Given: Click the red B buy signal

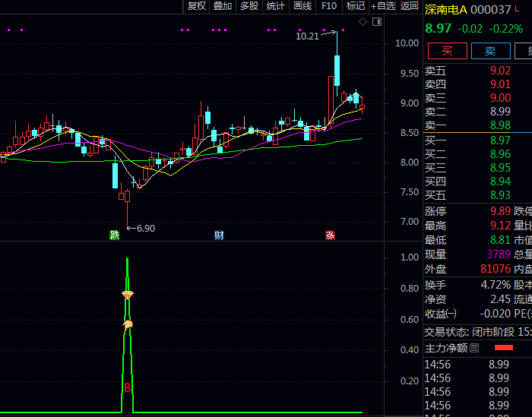Looking at the screenshot, I should [x=127, y=387].
